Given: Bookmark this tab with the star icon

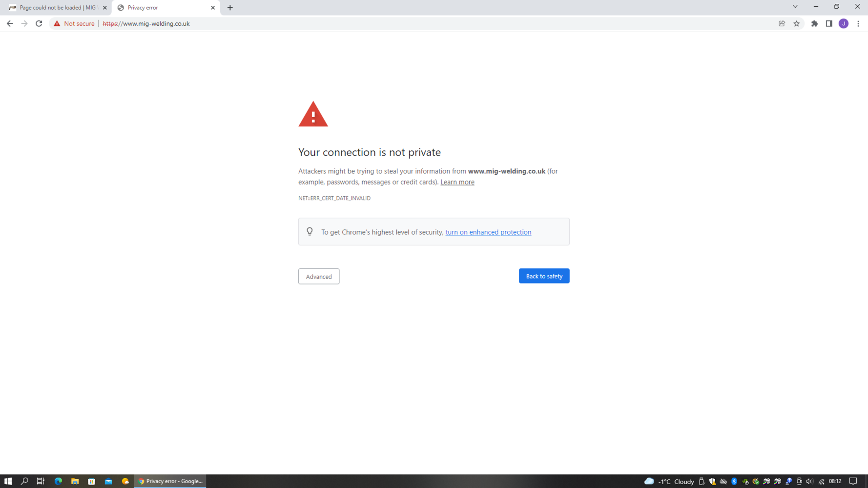Looking at the screenshot, I should coord(796,23).
